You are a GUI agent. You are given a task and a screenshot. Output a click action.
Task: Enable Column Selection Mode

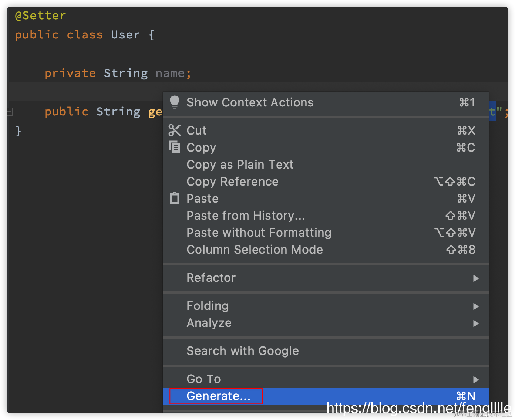pos(255,250)
